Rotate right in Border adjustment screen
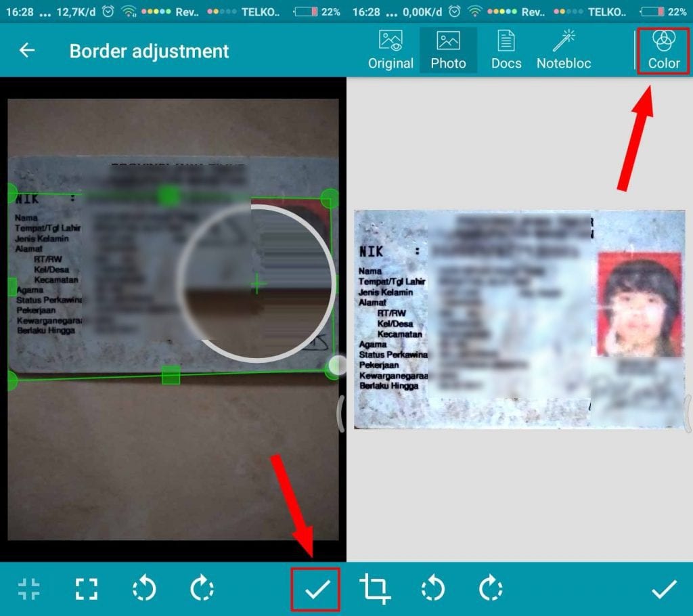Image resolution: width=693 pixels, height=616 pixels. [202, 589]
